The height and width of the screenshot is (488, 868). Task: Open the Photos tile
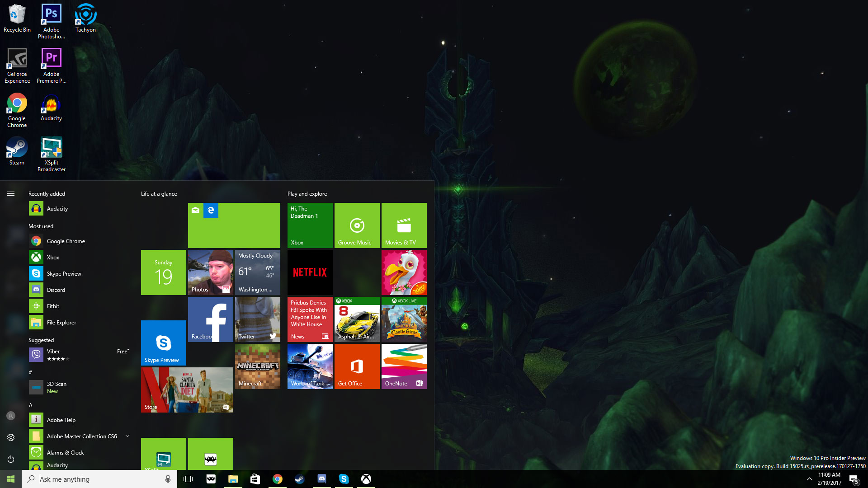(x=211, y=272)
